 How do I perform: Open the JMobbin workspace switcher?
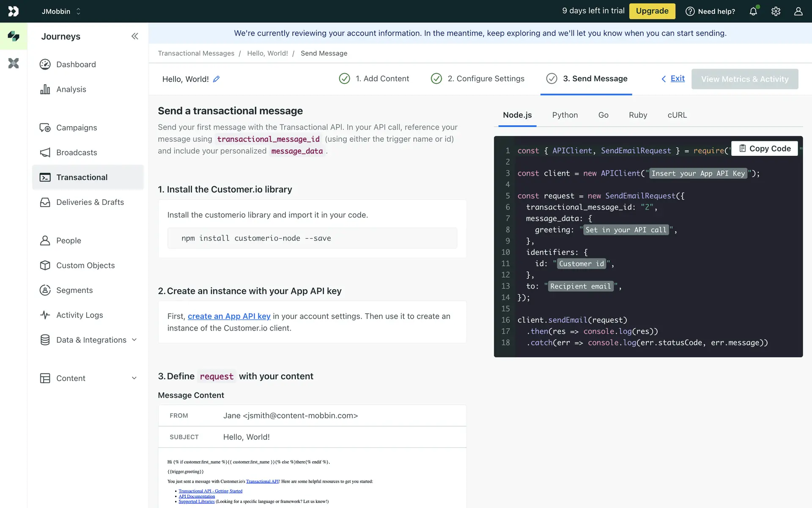click(x=61, y=11)
